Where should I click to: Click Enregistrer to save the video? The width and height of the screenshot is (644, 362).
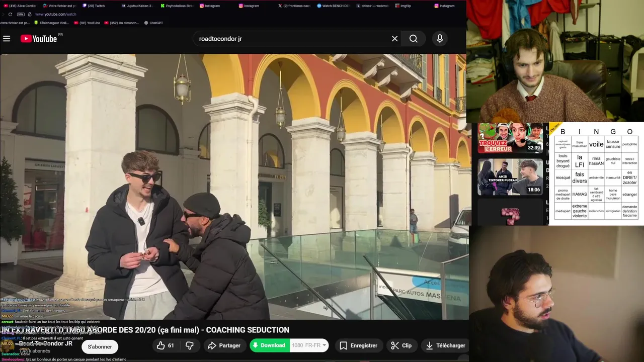pos(358,345)
